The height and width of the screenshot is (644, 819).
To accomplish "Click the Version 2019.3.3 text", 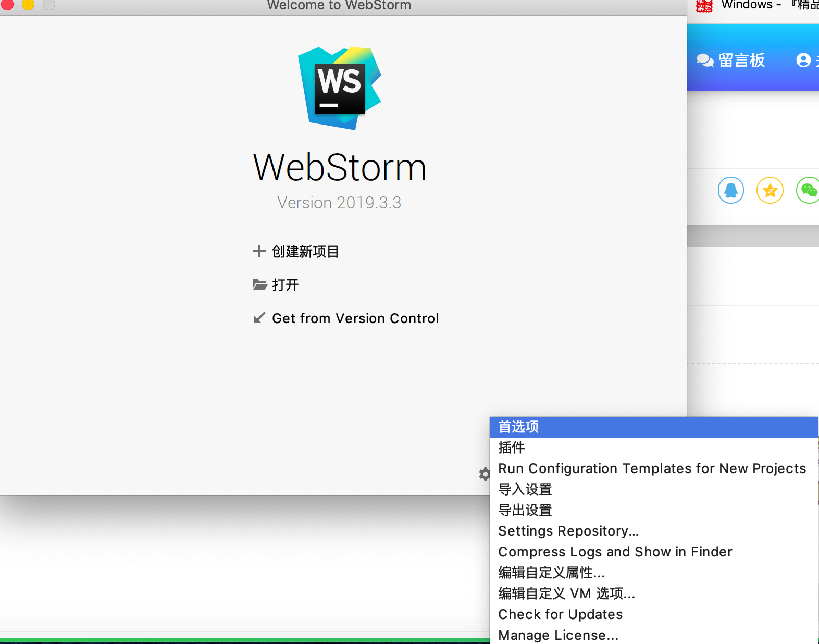I will click(339, 203).
